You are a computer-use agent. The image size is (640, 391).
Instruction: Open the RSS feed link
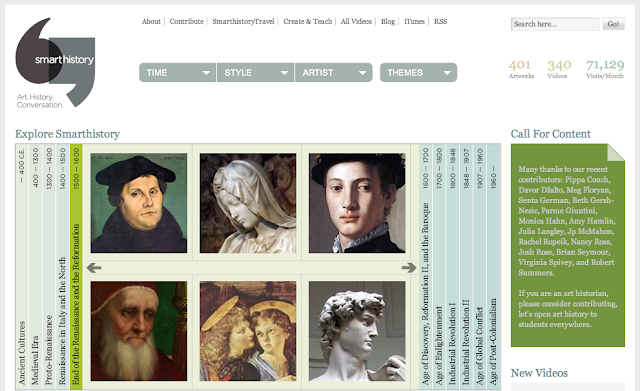point(440,21)
